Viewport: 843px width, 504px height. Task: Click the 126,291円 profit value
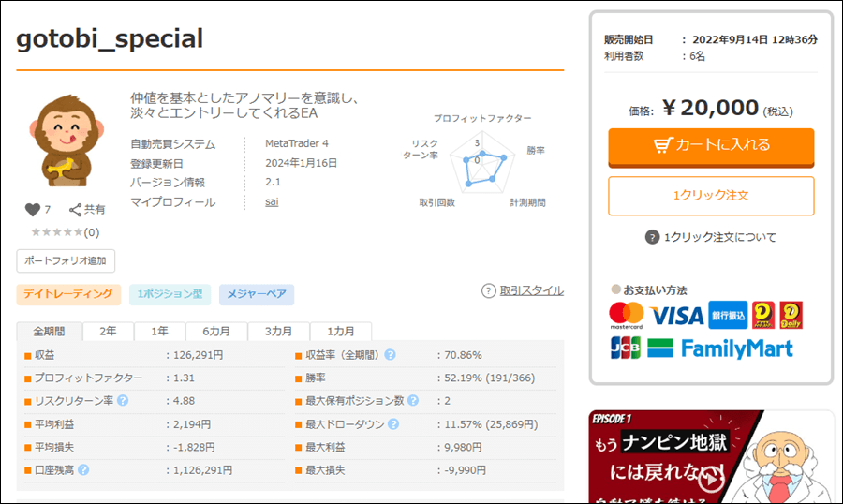[x=198, y=355]
